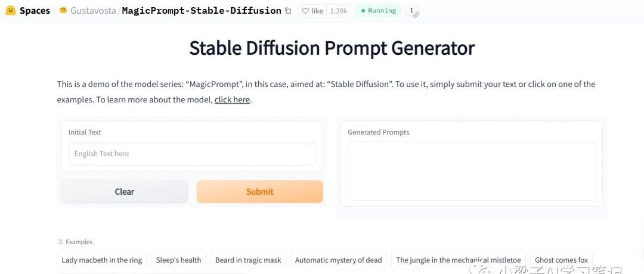
Task: Pick example "Automatic mystery of dead"
Action: [338, 260]
